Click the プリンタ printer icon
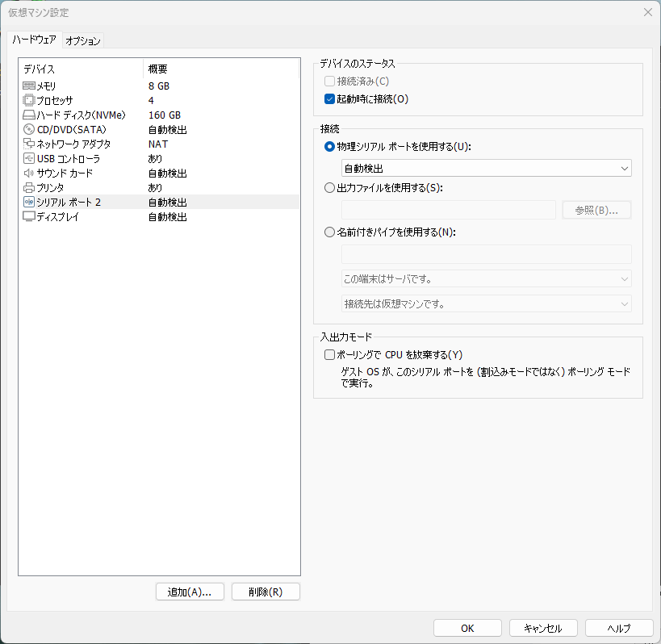The image size is (661, 644). coord(29,187)
